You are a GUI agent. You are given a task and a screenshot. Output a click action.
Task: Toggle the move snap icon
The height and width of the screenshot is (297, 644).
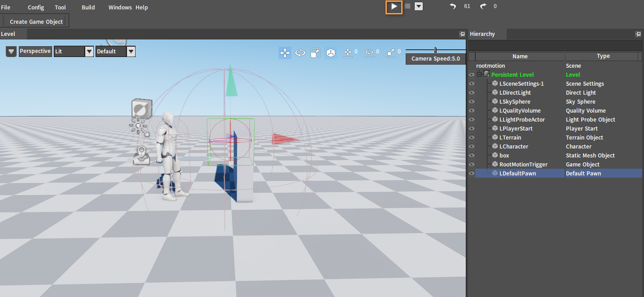pyautogui.click(x=347, y=53)
